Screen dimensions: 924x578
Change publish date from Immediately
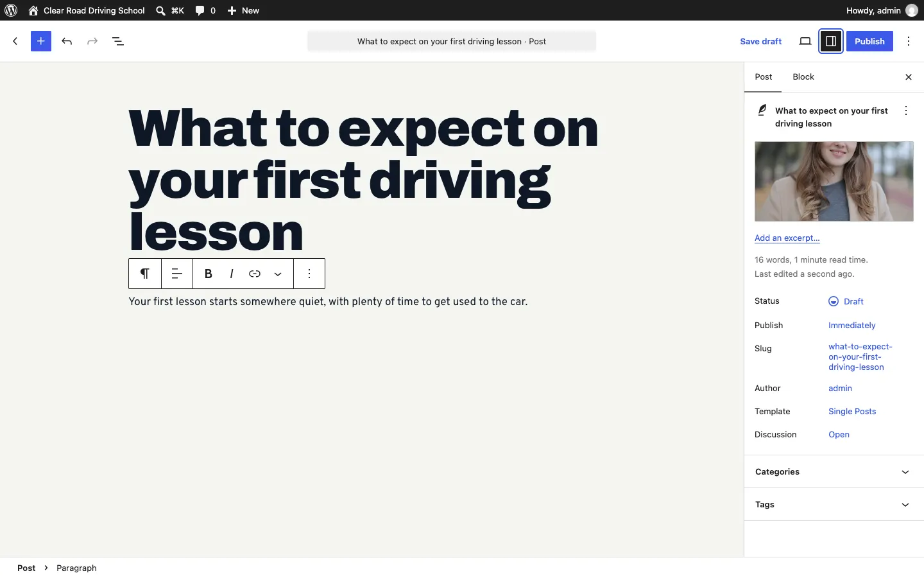coord(852,326)
